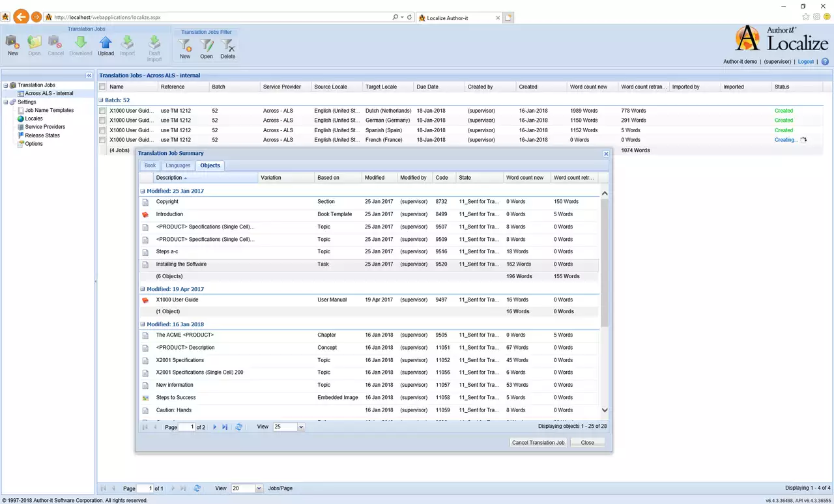834x504 pixels.
Task: Open a translation jobs filter
Action: (207, 47)
